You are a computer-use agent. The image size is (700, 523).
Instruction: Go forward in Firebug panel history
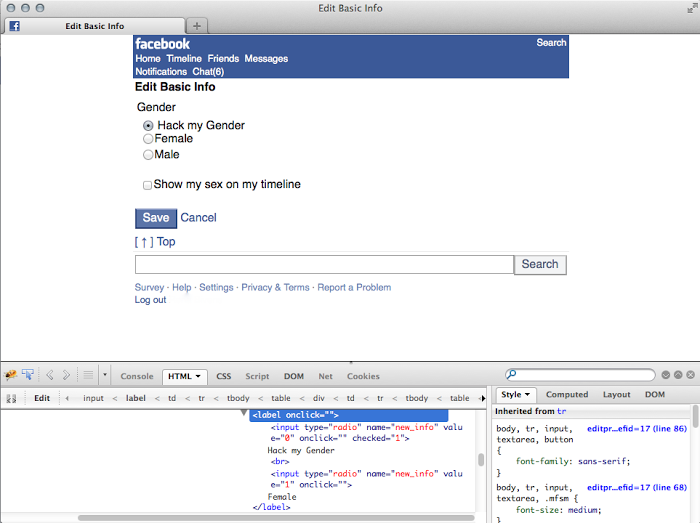66,376
